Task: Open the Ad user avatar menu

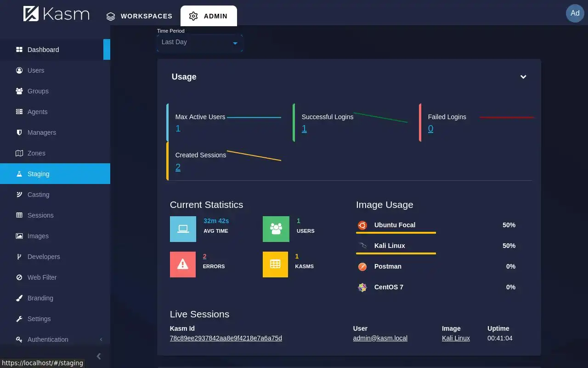Action: tap(575, 13)
